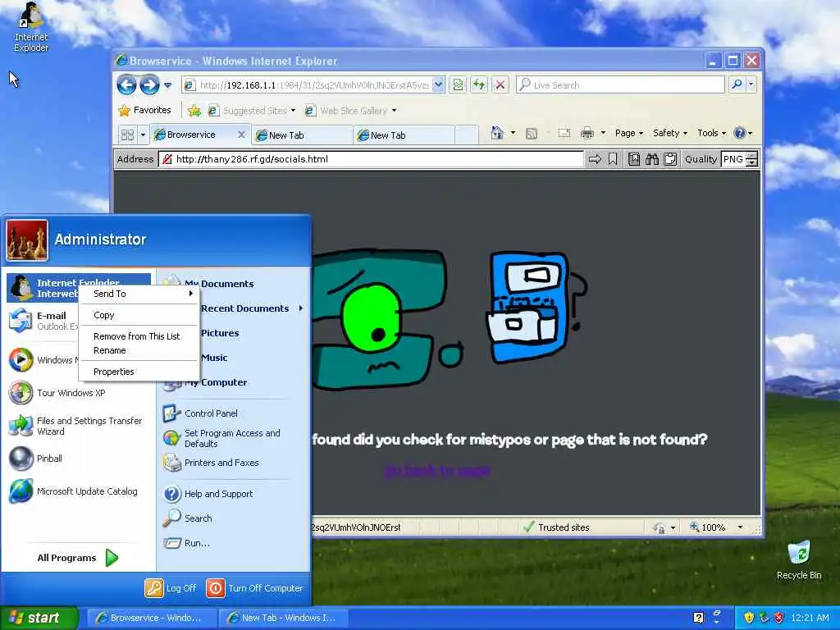The height and width of the screenshot is (630, 840).
Task: Switch to New Tab taskbar window
Action: pos(284,618)
